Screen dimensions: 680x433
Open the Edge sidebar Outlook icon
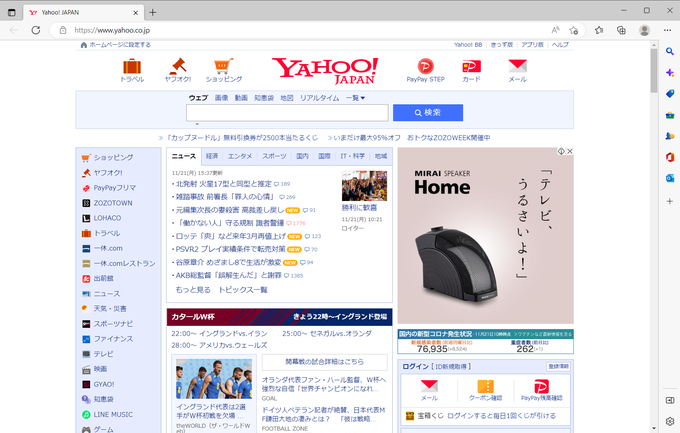click(x=670, y=178)
